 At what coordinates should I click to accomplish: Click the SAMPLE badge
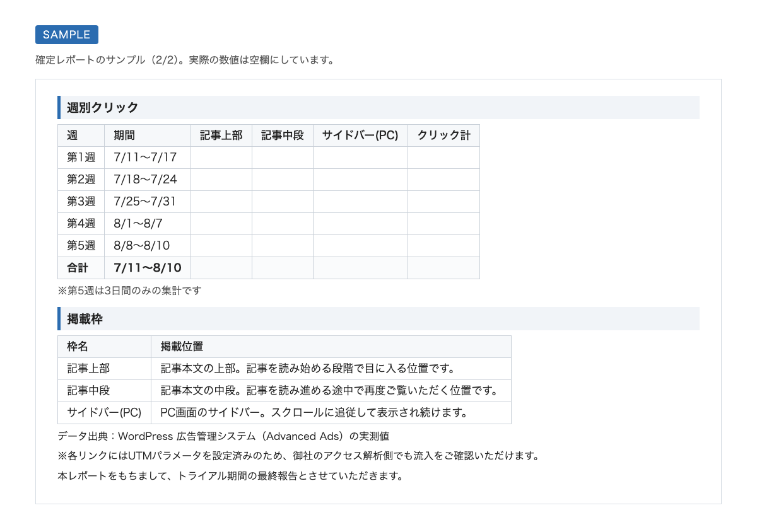coord(67,35)
